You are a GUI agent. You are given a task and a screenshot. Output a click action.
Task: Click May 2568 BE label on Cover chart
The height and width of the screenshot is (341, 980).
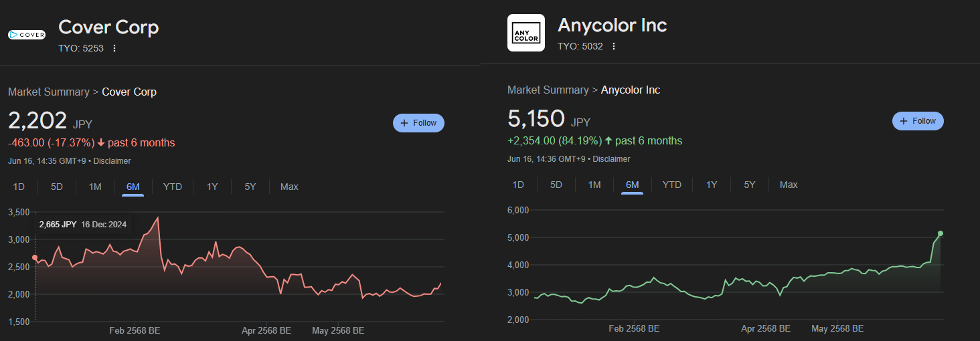[338, 330]
